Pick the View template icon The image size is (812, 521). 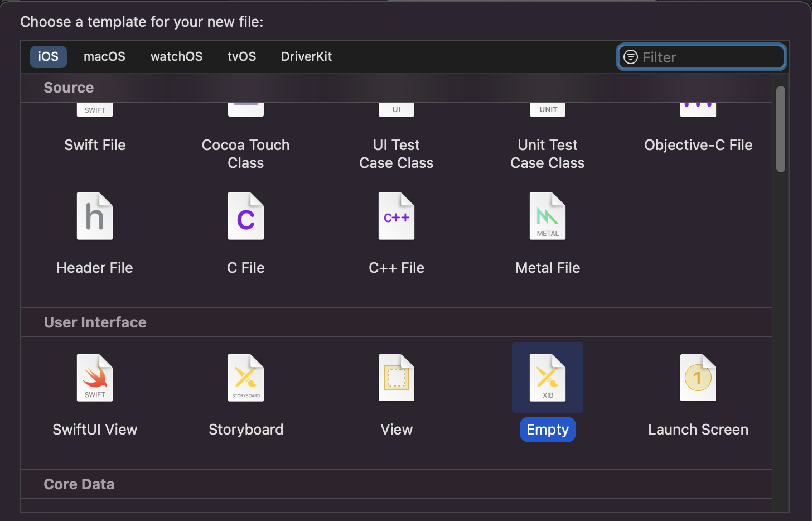point(397,378)
